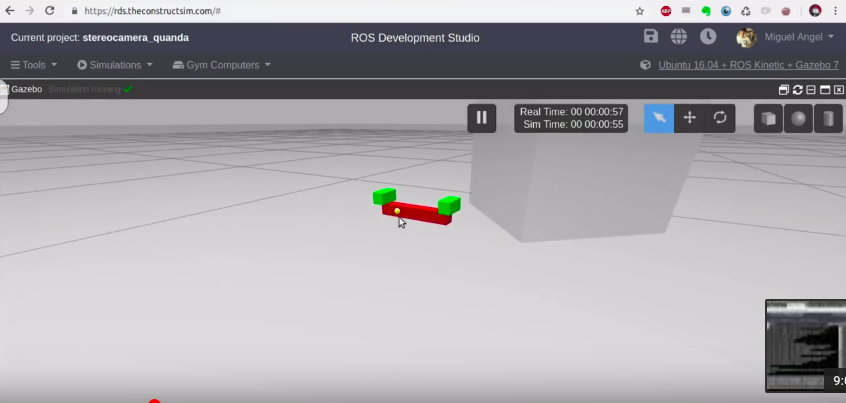Select the left green camera box
Viewport: 846px width, 403px height.
tap(384, 196)
